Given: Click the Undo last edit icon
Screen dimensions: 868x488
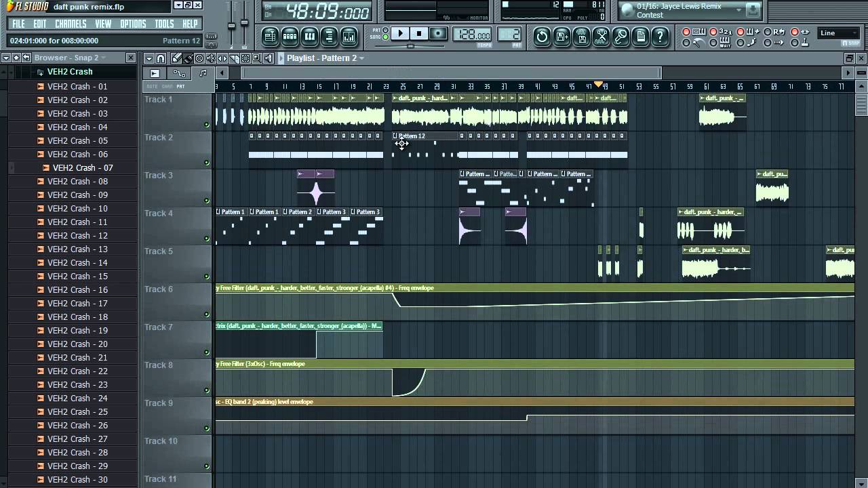Looking at the screenshot, I should [x=542, y=37].
